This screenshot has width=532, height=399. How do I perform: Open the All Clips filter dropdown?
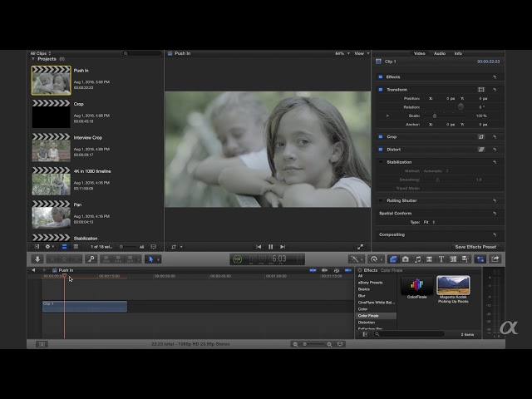[x=41, y=53]
